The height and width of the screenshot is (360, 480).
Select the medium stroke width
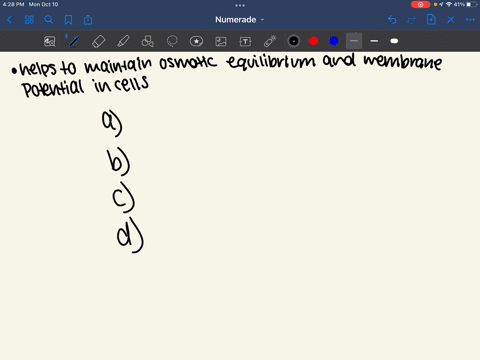[x=374, y=41]
